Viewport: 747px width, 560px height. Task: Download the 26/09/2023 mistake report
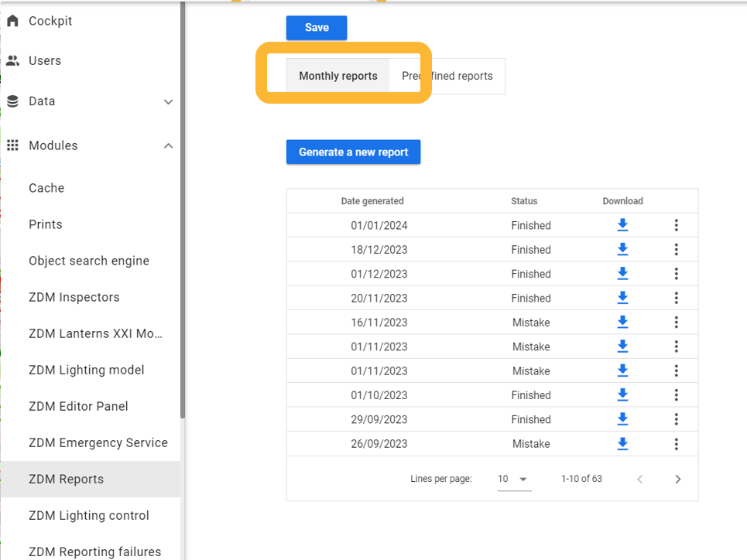coord(622,443)
